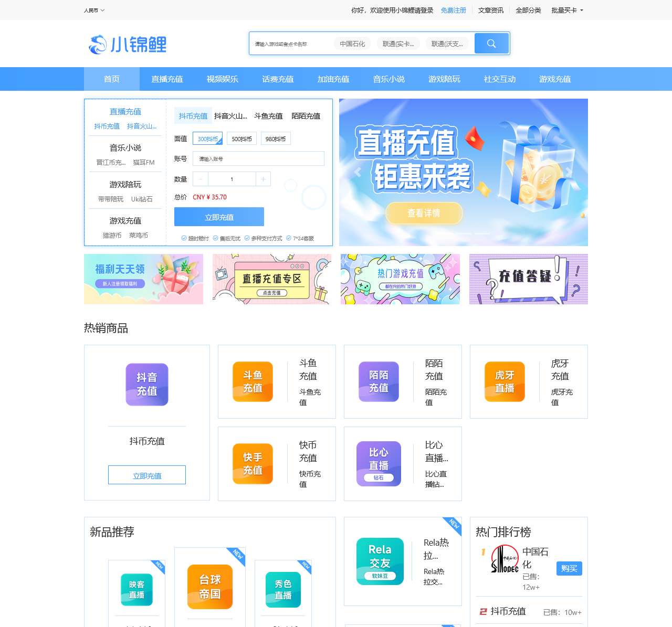Image resolution: width=672 pixels, height=627 pixels.
Task: Open the 映客直播 new product icon
Action: click(x=136, y=590)
